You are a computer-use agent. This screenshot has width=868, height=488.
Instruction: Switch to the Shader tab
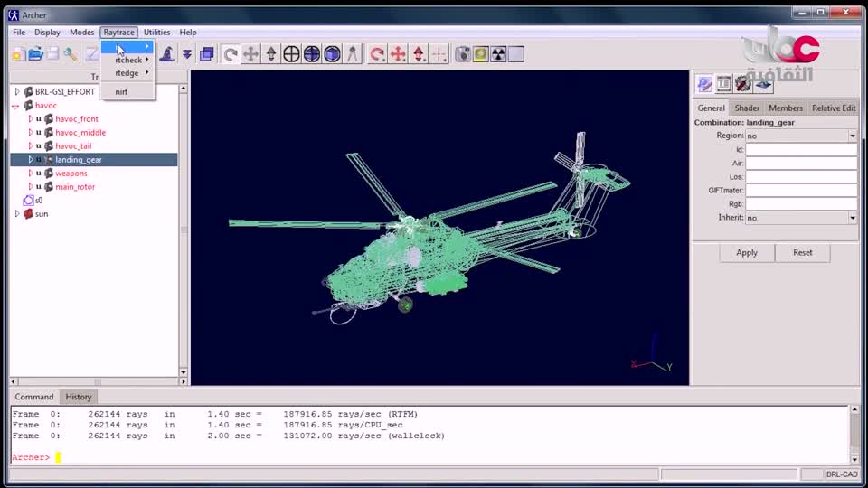click(x=747, y=108)
